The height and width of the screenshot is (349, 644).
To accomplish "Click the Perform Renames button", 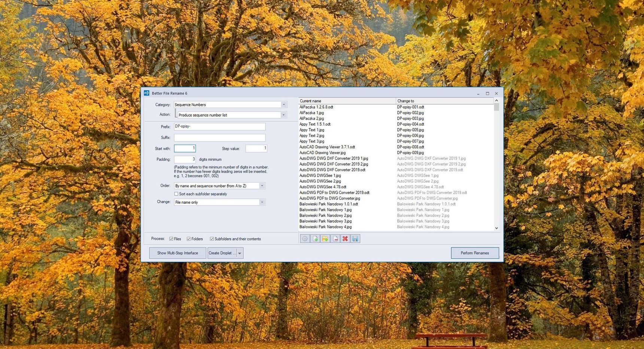I will (475, 253).
